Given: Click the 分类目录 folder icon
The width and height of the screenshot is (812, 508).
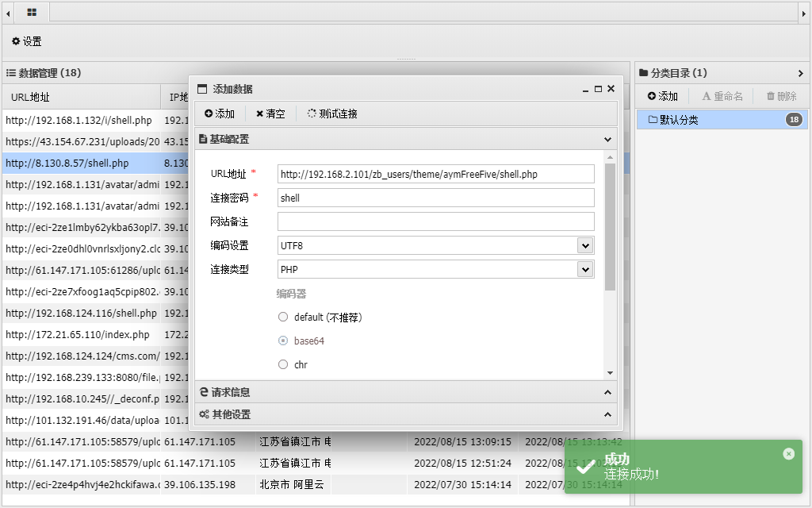Looking at the screenshot, I should [x=642, y=72].
